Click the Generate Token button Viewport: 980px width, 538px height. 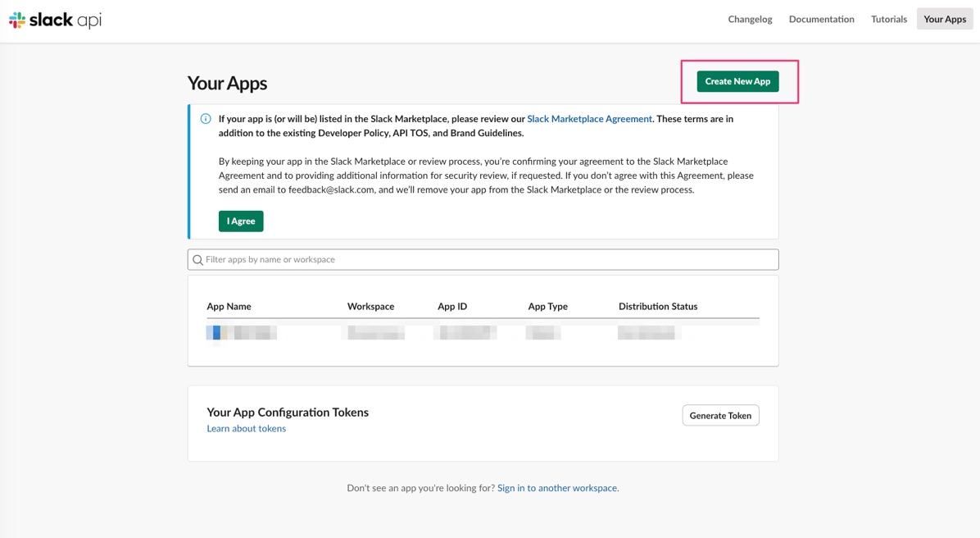pos(720,415)
